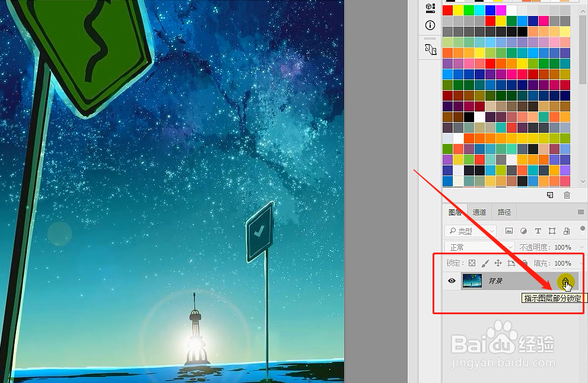The width and height of the screenshot is (588, 383).
Task: Hide the 背景 layer with eye icon
Action: 452,280
